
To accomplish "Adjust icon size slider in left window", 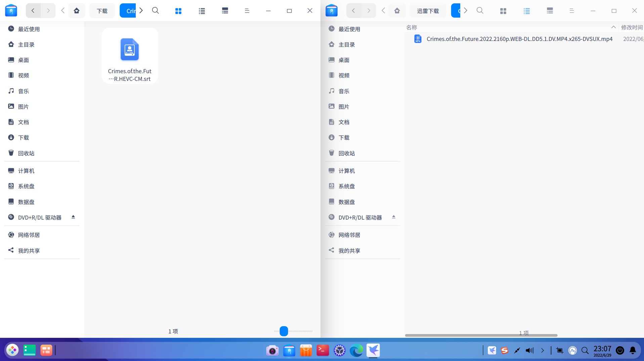I will click(x=284, y=331).
